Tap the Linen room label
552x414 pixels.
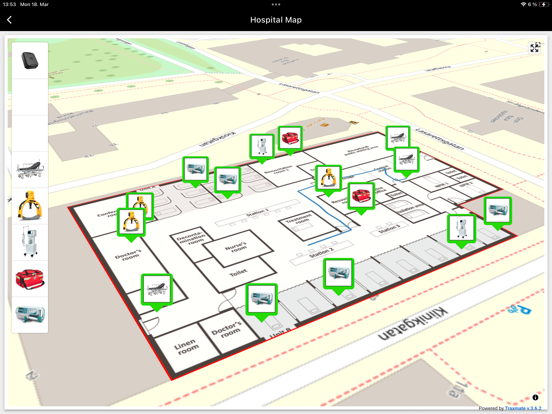click(187, 346)
